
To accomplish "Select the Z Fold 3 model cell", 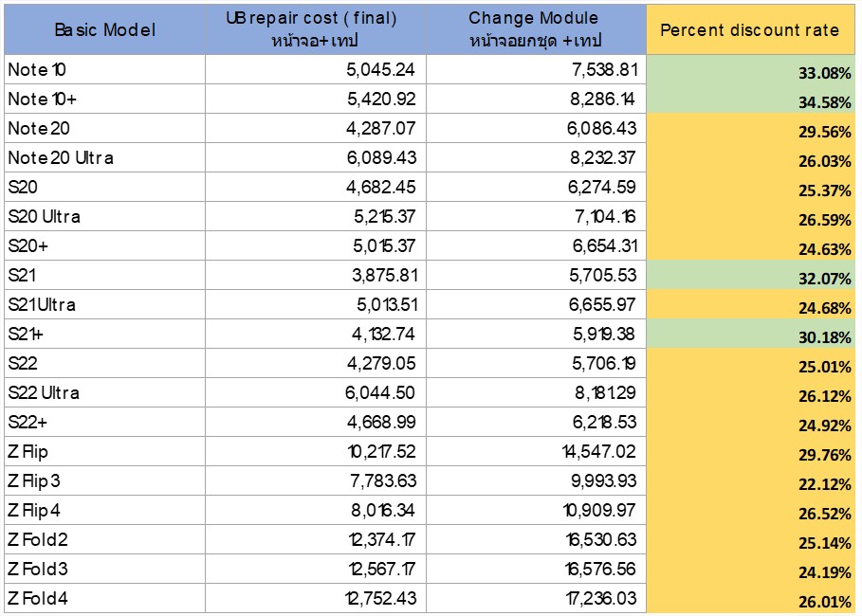I will click(x=104, y=570).
